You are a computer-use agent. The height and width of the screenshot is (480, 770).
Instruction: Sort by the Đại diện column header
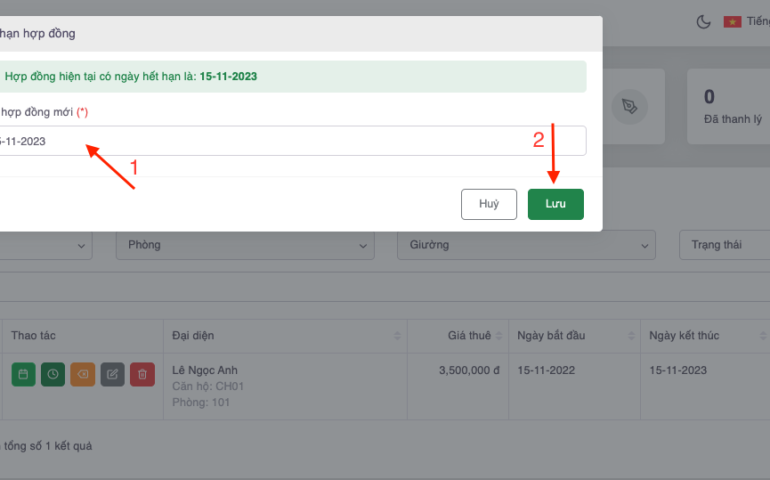coord(284,335)
